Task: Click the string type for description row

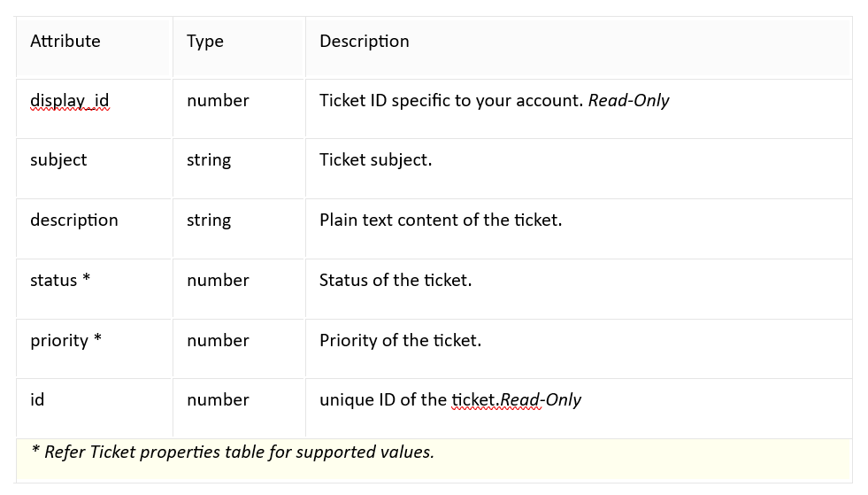Action: [209, 220]
